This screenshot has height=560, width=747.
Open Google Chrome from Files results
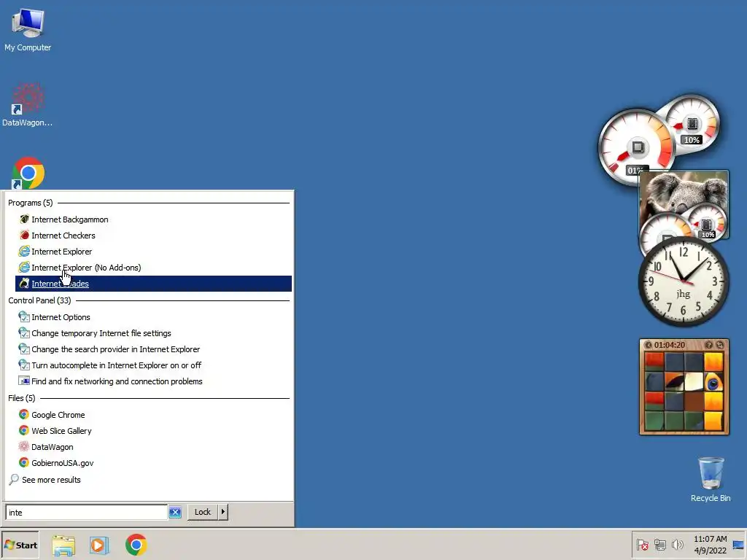pyautogui.click(x=153, y=415)
